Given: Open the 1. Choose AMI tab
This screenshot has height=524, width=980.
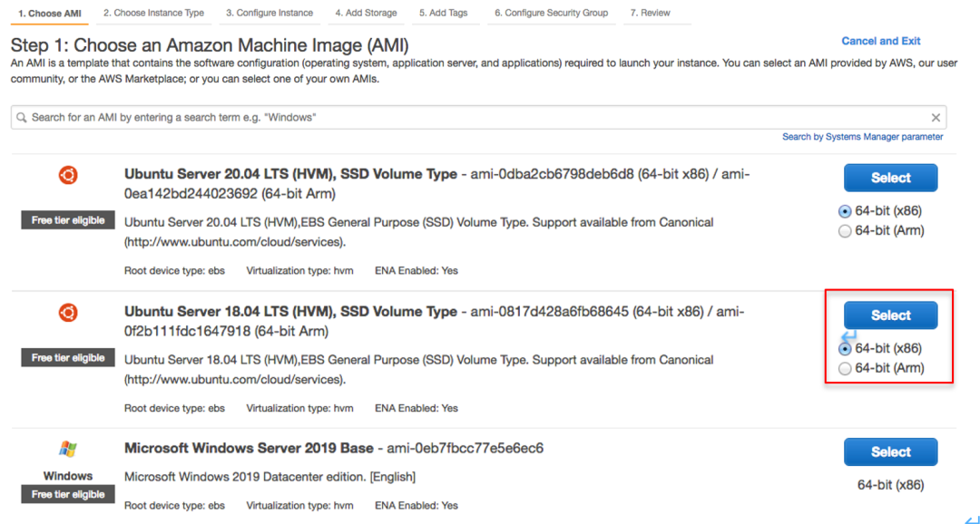Looking at the screenshot, I should [49, 13].
